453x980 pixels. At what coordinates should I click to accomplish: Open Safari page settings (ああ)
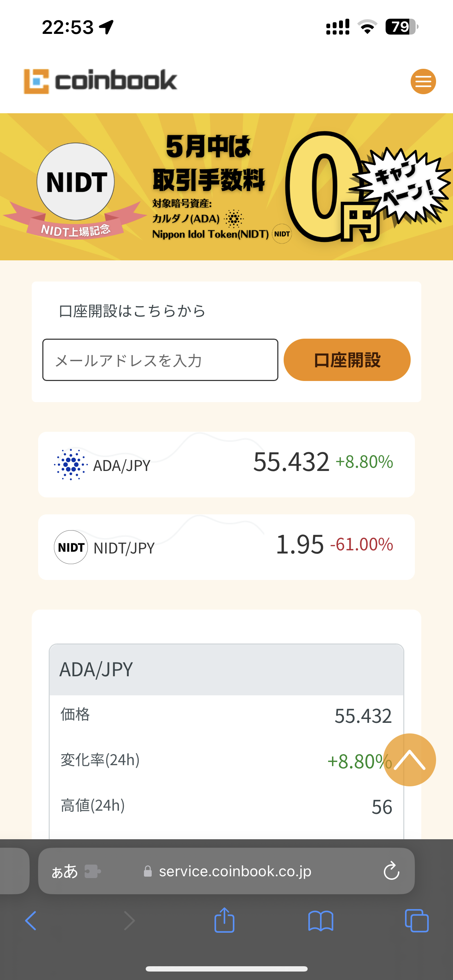[65, 871]
